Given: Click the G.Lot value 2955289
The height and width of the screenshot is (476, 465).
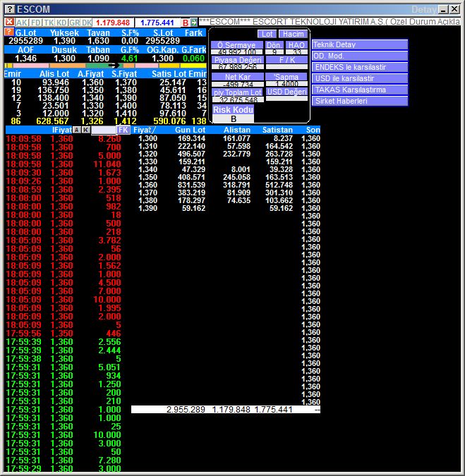Looking at the screenshot, I should (x=26, y=41).
